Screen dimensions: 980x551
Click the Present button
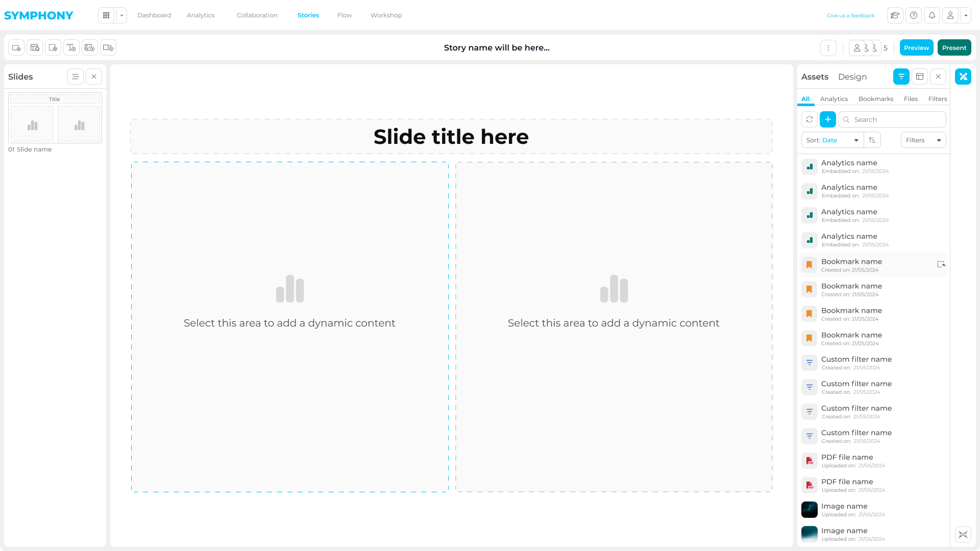click(954, 47)
